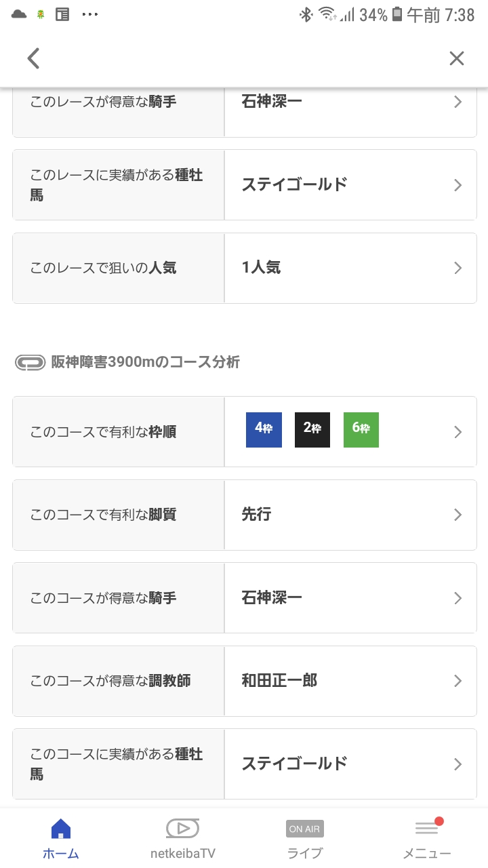Tap the track icon beside 阪神障害3900m heading
488x868 pixels.
click(30, 362)
